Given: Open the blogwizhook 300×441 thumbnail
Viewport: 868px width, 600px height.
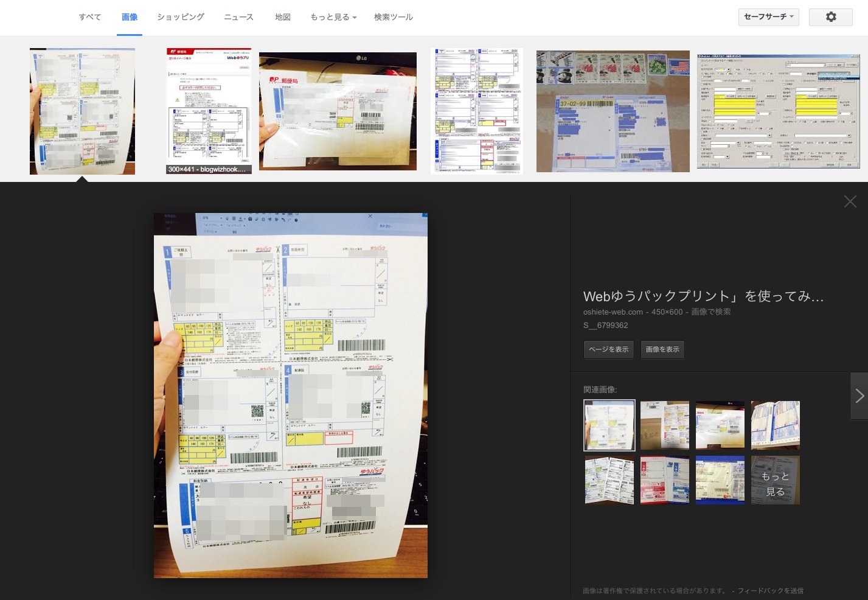Looking at the screenshot, I should pos(209,111).
